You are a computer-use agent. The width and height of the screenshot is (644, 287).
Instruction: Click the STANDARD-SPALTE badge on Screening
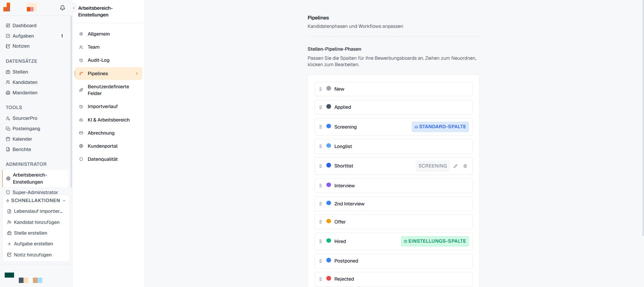tap(440, 127)
